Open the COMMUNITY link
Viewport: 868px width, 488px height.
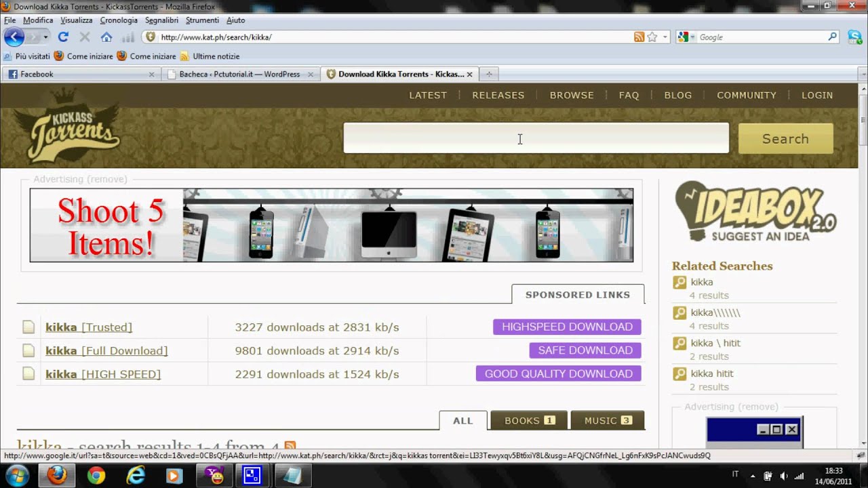747,96
